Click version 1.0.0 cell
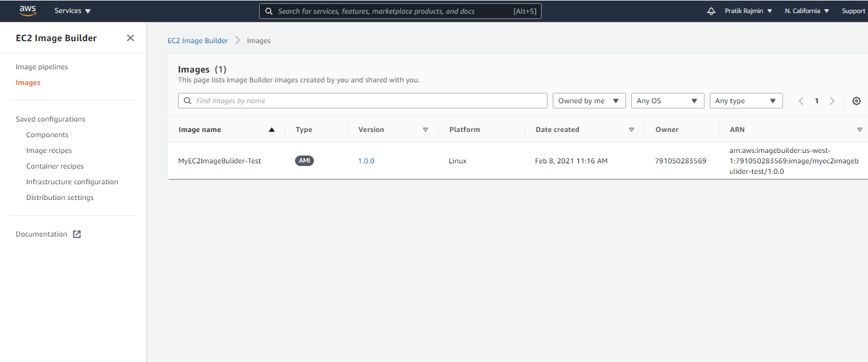This screenshot has width=868, height=362. click(x=366, y=161)
